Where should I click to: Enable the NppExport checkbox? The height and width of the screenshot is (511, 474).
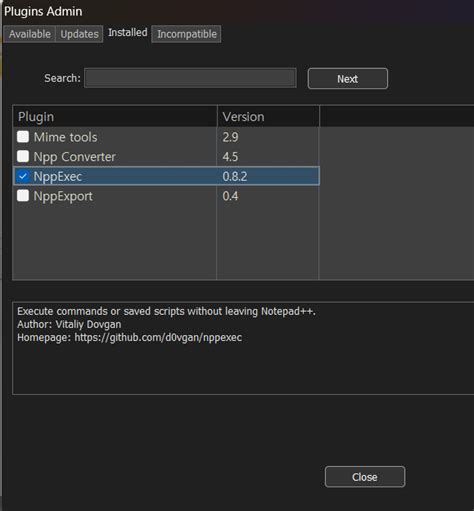pos(23,196)
